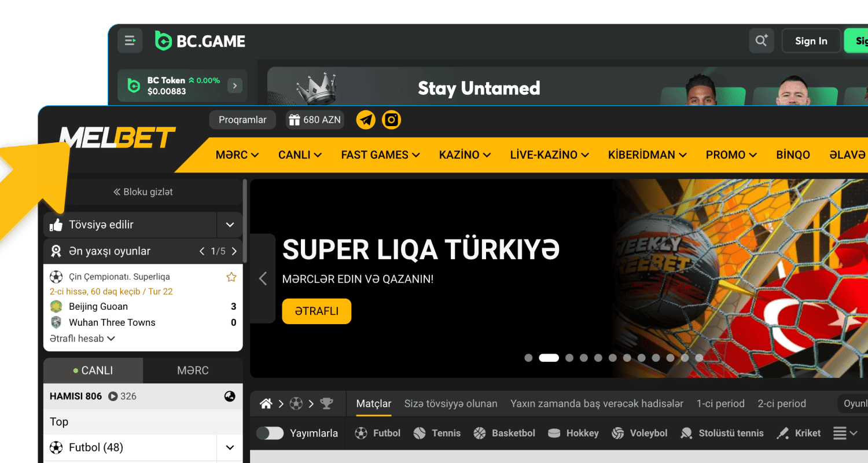Expand the Futbol (48) list

[x=230, y=447]
